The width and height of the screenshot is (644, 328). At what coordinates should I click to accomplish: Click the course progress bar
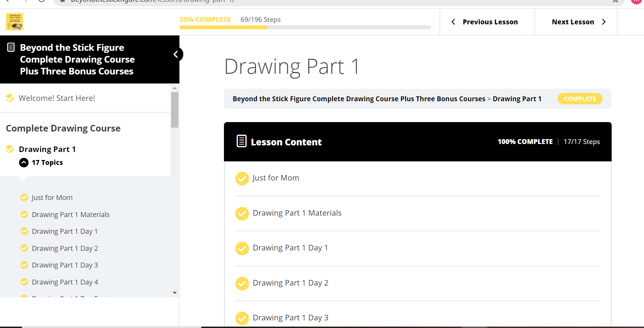pyautogui.click(x=305, y=27)
